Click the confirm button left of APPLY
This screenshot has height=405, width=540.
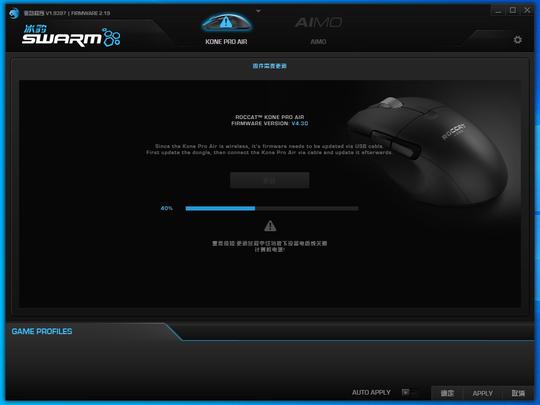pyautogui.click(x=447, y=393)
